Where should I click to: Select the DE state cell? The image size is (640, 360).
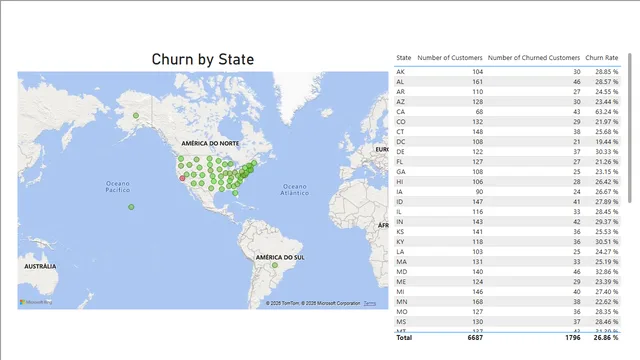pos(400,151)
